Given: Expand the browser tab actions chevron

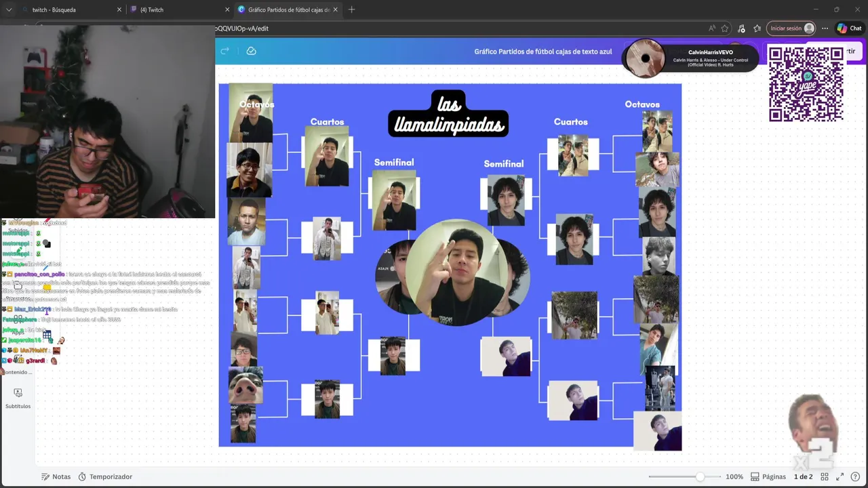Looking at the screenshot, I should point(9,9).
